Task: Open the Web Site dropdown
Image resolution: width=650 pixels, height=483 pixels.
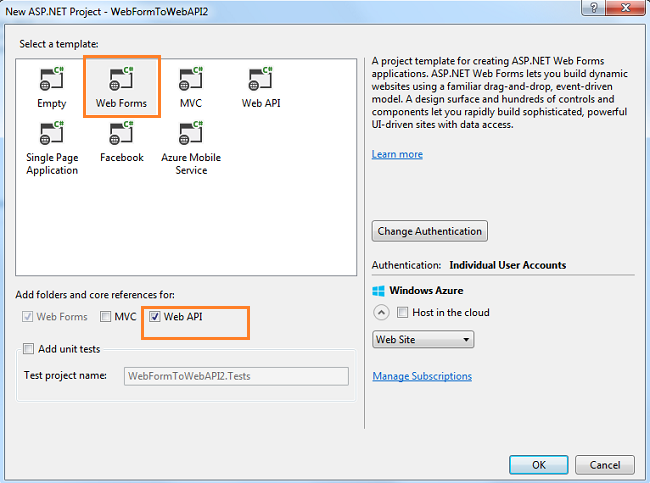Action: coord(422,340)
